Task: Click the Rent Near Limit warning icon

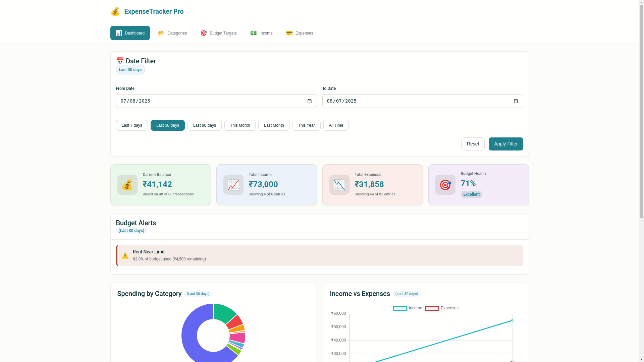Action: [x=125, y=256]
